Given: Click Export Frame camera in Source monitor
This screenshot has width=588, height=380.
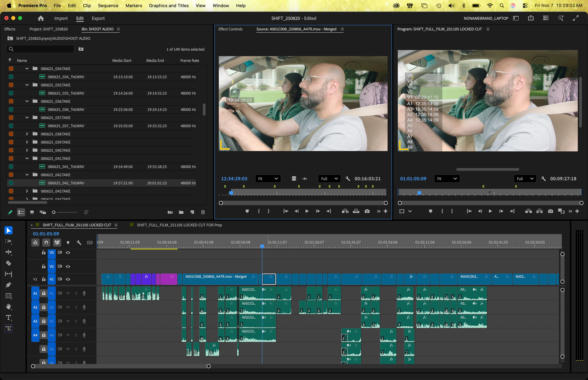Looking at the screenshot, I should click(x=367, y=211).
